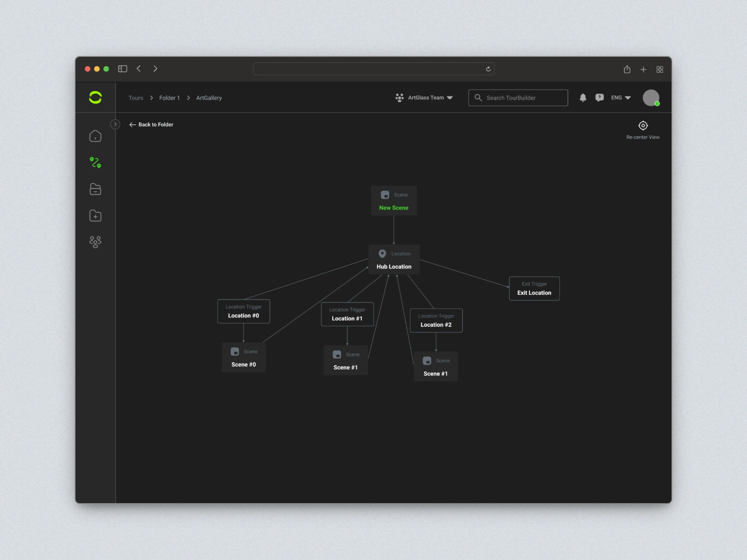Open the archive drawer icon in sidebar
The width and height of the screenshot is (747, 560).
pos(95,189)
